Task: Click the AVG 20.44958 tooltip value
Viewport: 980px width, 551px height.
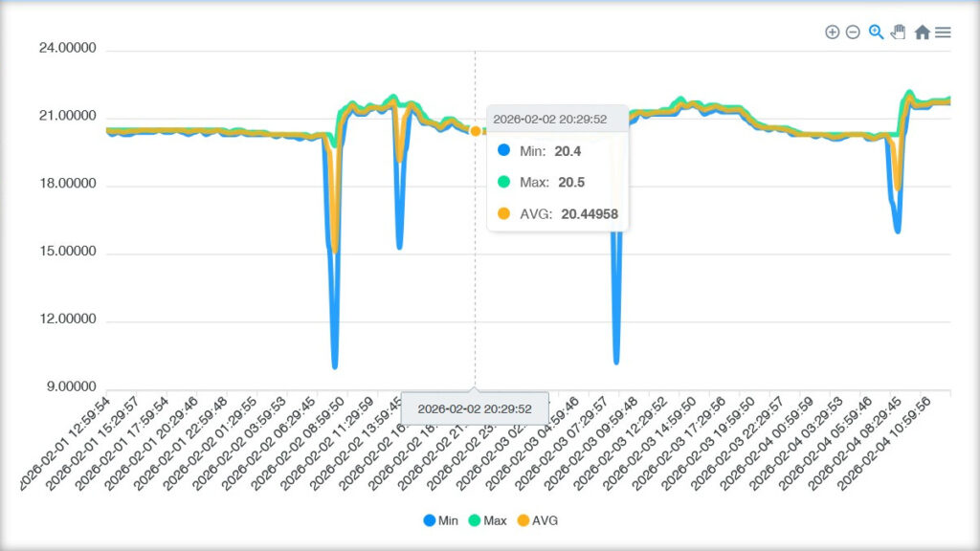Action: (590, 215)
